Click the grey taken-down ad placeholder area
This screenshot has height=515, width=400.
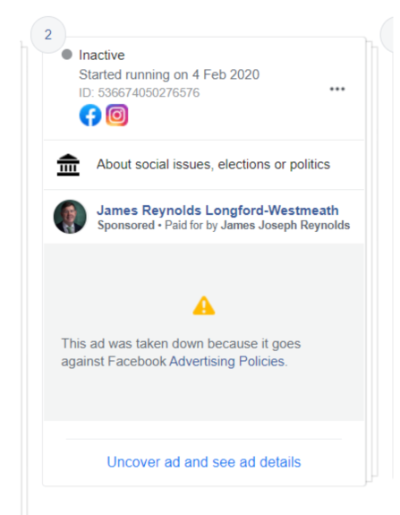(x=204, y=332)
